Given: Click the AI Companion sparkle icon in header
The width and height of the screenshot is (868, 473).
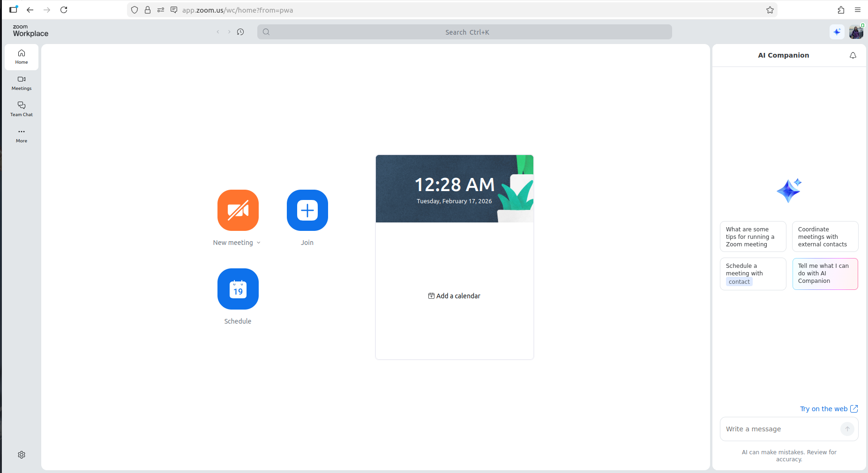Looking at the screenshot, I should [x=837, y=32].
